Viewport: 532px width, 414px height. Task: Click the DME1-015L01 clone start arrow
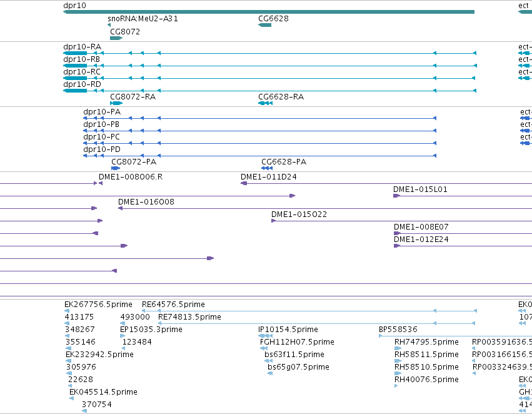pyautogui.click(x=396, y=196)
